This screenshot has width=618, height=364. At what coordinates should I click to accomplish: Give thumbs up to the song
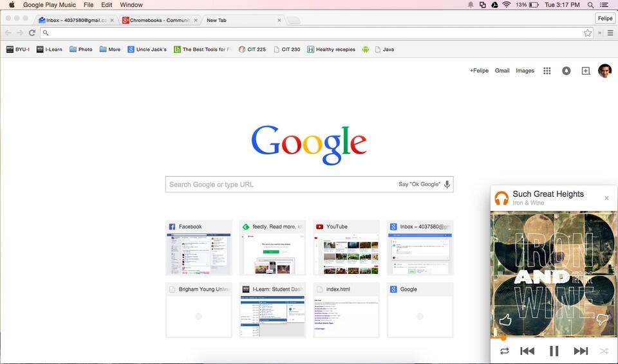[x=505, y=320]
